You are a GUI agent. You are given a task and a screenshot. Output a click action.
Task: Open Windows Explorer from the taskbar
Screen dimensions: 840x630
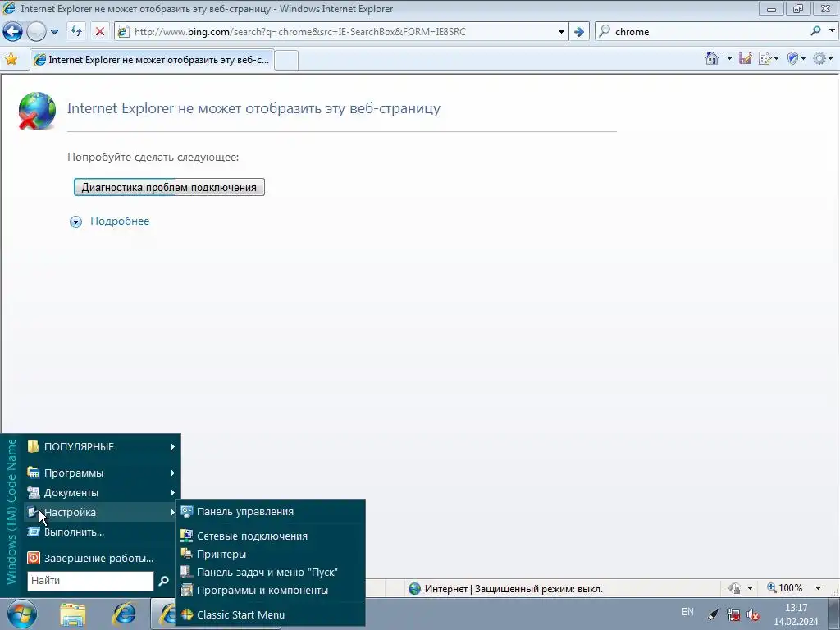coord(72,614)
